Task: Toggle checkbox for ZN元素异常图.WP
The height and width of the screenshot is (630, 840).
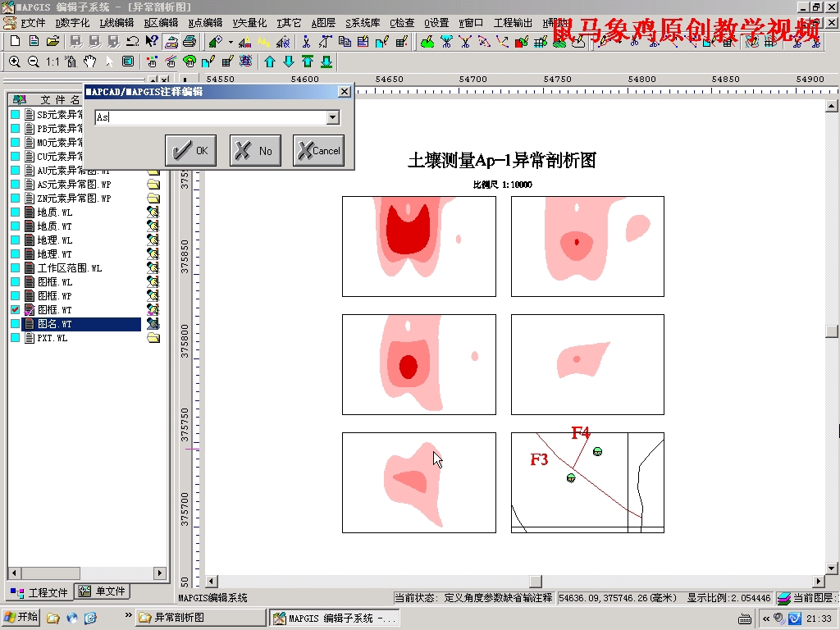Action: click(15, 199)
